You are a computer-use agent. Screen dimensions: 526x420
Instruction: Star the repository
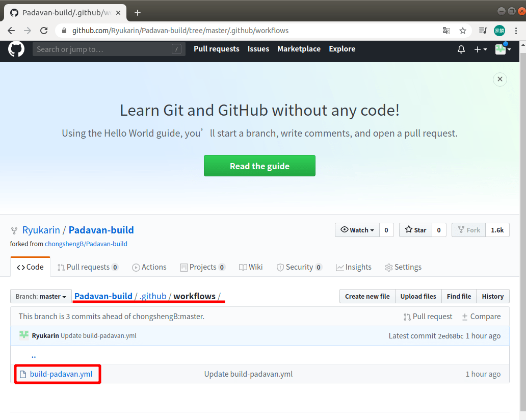[415, 230]
